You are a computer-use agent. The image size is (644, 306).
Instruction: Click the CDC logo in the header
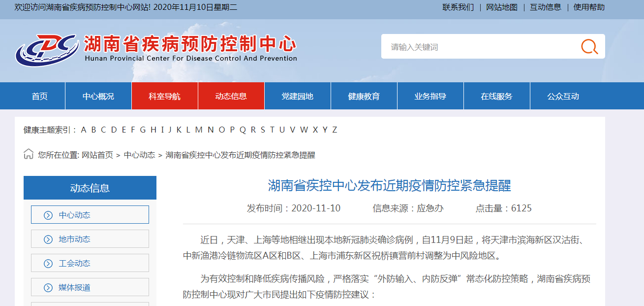(x=47, y=50)
